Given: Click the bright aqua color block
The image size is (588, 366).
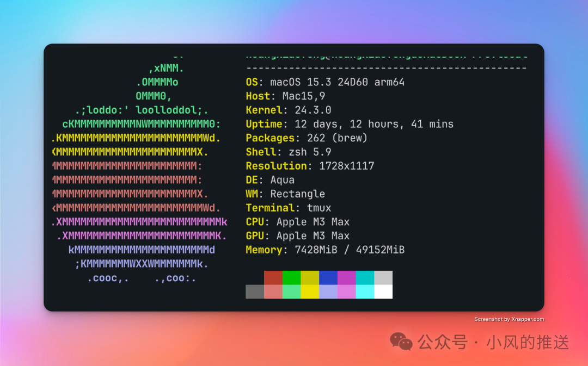Looking at the screenshot, I should click(x=365, y=292).
